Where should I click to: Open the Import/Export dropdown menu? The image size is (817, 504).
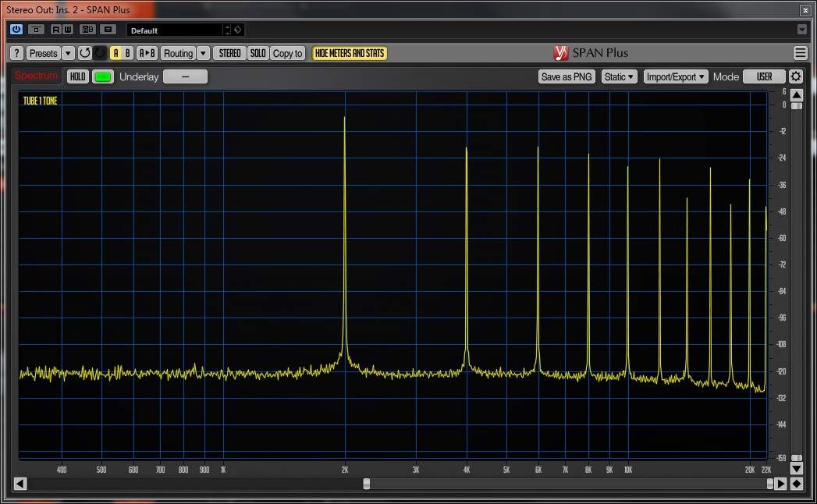tap(676, 76)
